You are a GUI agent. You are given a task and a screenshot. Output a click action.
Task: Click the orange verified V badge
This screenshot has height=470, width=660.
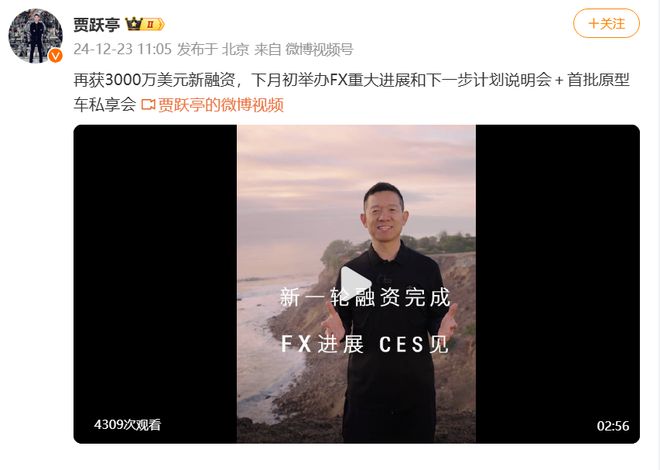pos(56,56)
